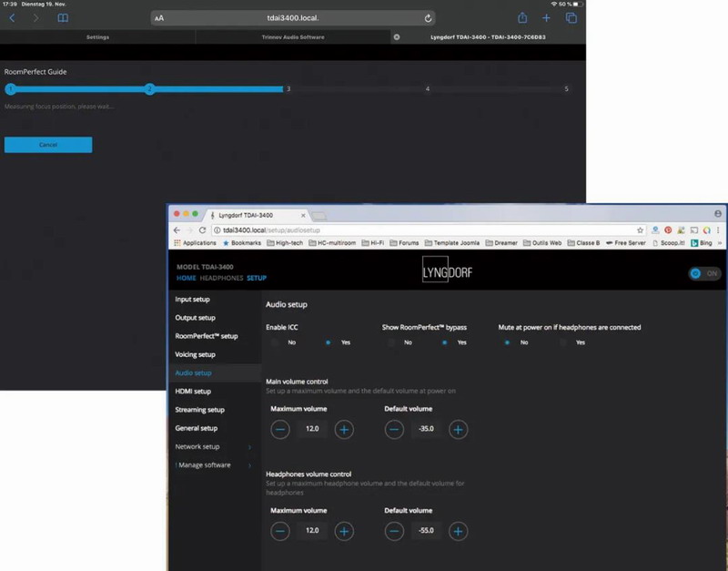Image resolution: width=728 pixels, height=571 pixels.
Task: Open a new tab beside the Chrome Lyngdorf tab
Action: click(x=319, y=216)
